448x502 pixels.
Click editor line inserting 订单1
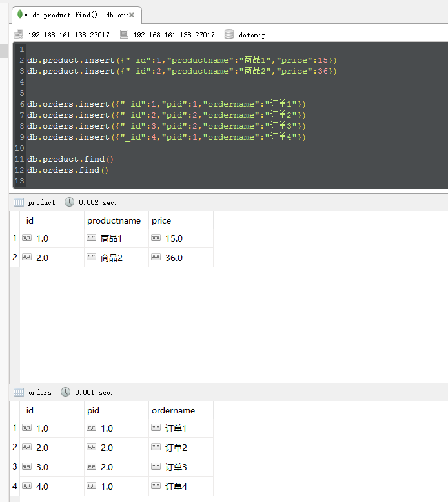point(167,104)
